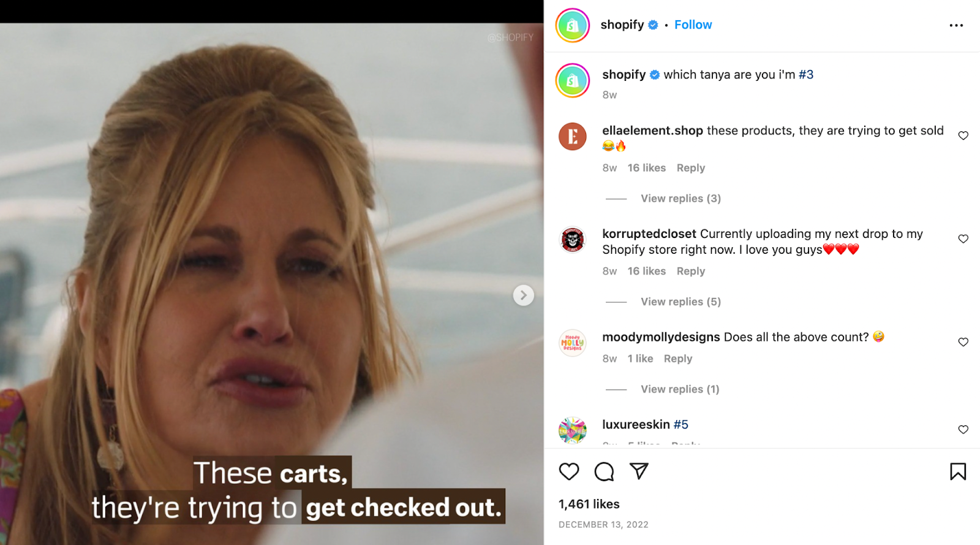
Task: Like korruptedcloset's comment
Action: (x=963, y=238)
